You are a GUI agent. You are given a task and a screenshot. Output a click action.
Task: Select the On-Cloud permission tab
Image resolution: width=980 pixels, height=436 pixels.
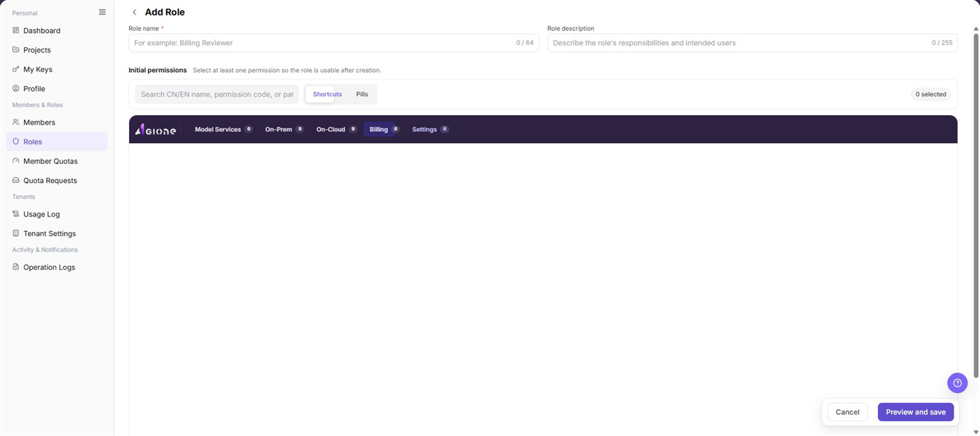336,129
